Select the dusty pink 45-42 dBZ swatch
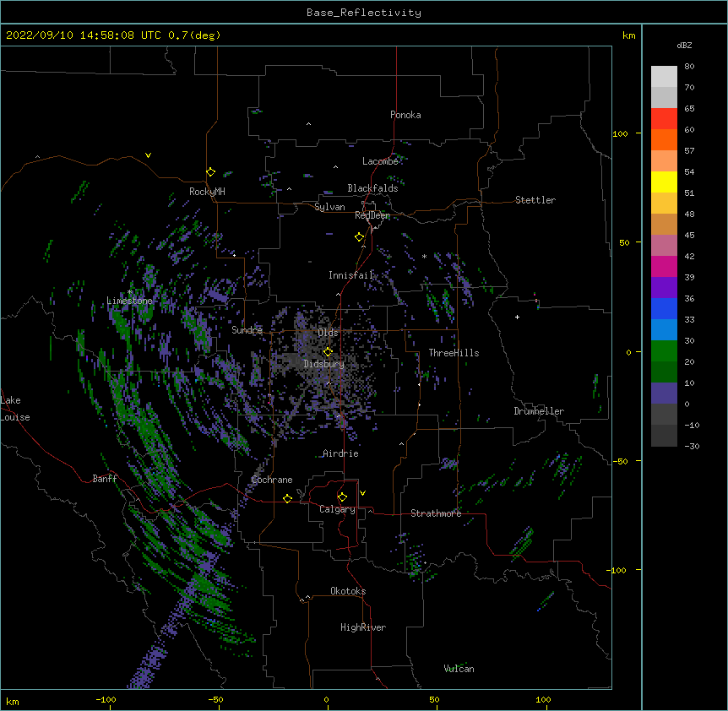 664,246
